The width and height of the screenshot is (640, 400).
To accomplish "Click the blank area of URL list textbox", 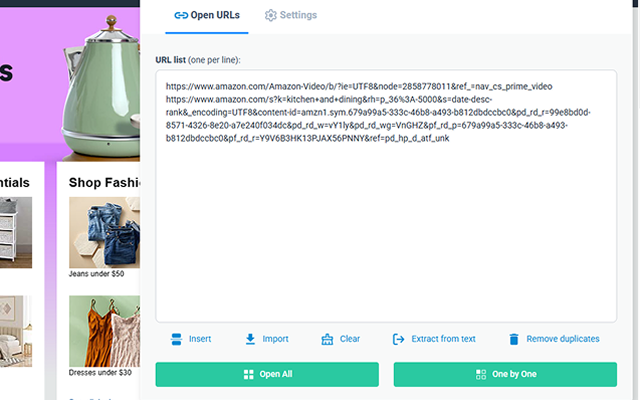I will 386,233.
